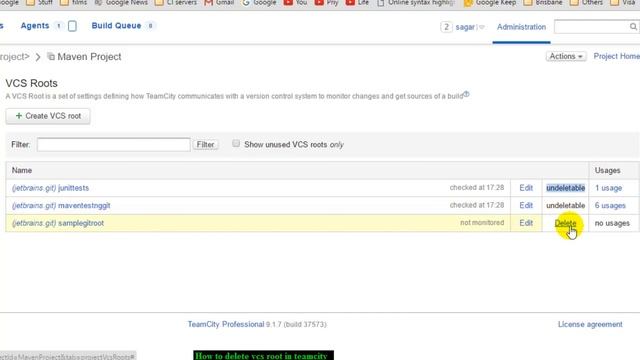Click the investigations counter showing 2
The image size is (640, 360).
tap(446, 27)
